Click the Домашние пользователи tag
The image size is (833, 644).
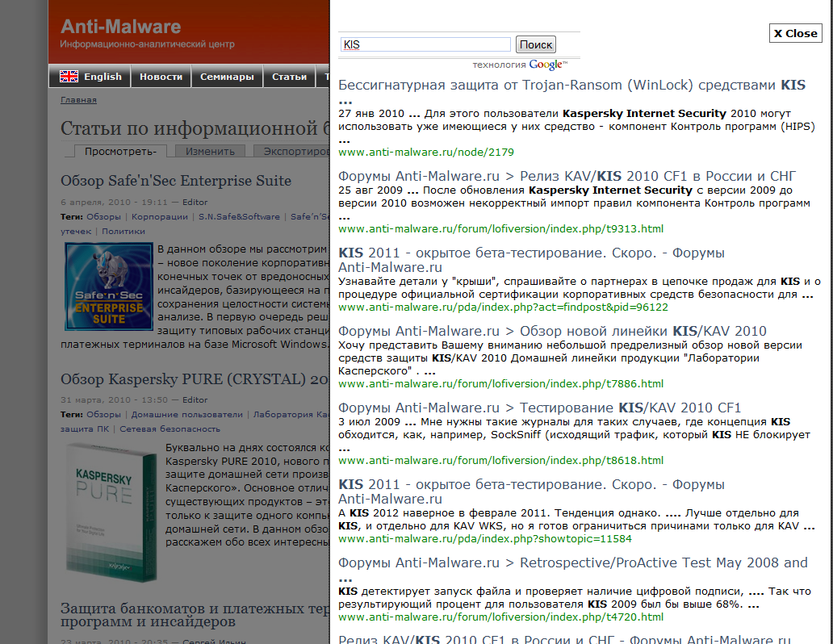coord(187,415)
